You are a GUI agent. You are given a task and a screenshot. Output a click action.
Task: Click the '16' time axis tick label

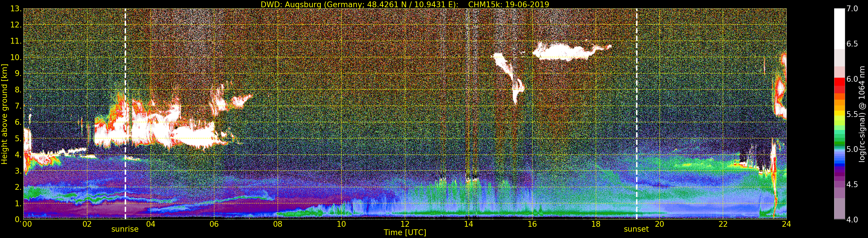tap(532, 224)
